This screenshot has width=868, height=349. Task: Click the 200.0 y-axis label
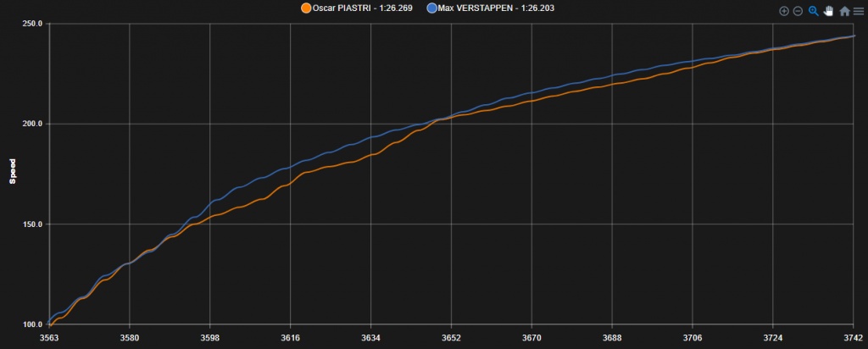[32, 124]
